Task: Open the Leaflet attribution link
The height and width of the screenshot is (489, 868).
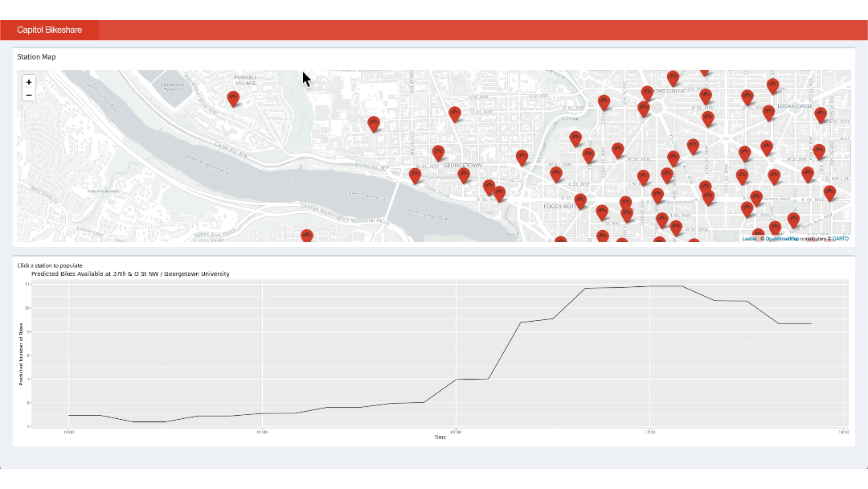Action: coord(748,238)
